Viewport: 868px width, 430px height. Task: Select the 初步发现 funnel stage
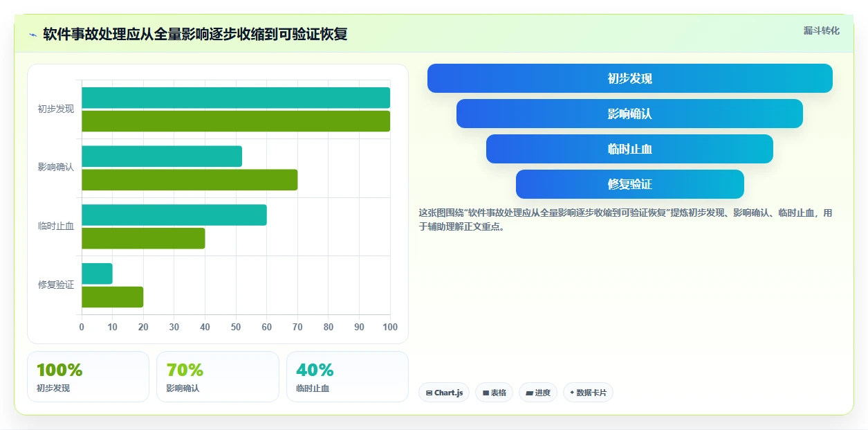(630, 78)
